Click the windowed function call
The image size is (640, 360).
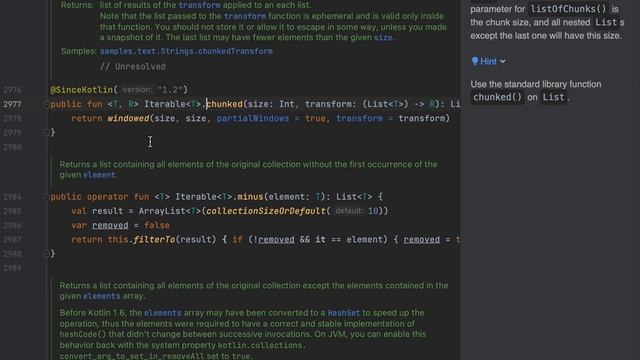pyautogui.click(x=128, y=118)
